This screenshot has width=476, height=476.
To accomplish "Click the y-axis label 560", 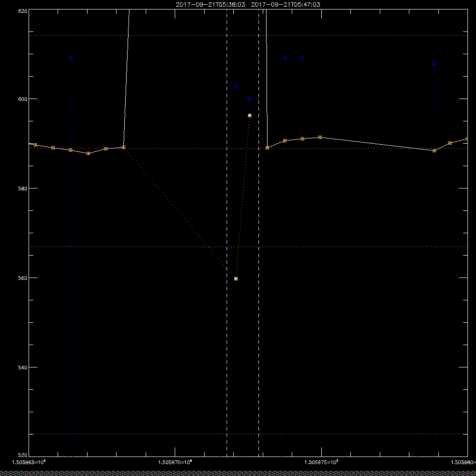I will point(23,278).
